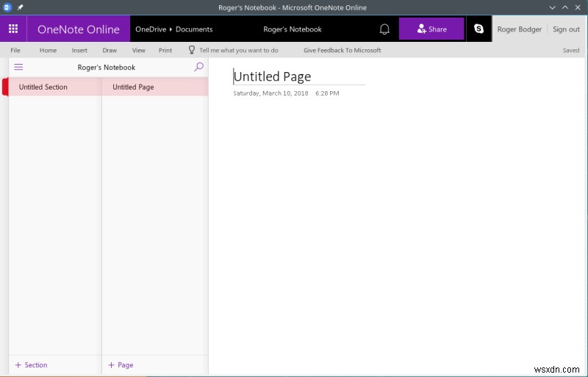
Task: Close the OneNote Online window
Action: pyautogui.click(x=578, y=7)
